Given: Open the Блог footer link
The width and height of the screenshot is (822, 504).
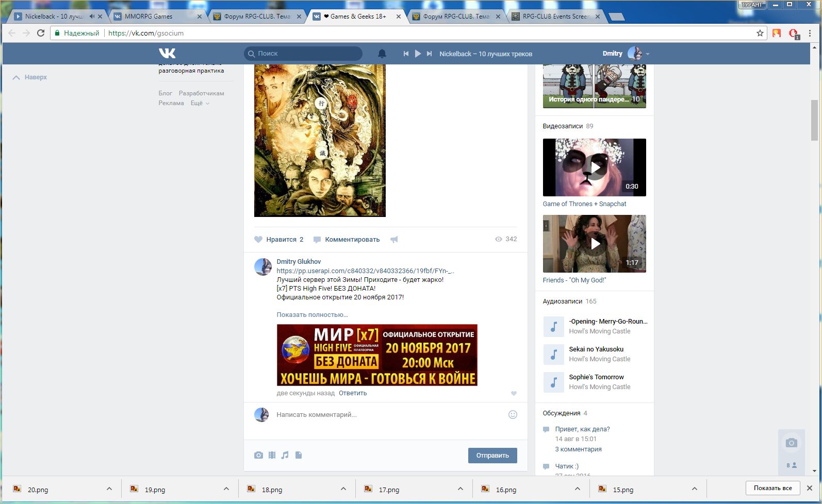Looking at the screenshot, I should (x=166, y=93).
